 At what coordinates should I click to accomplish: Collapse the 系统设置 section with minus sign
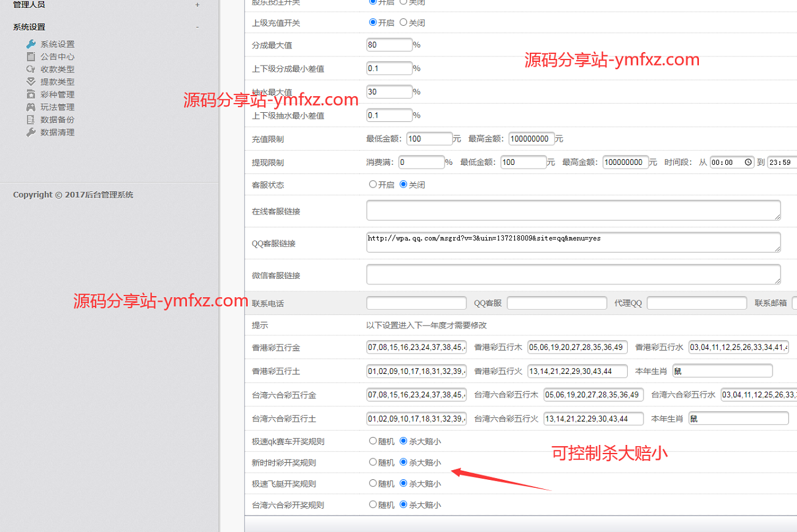point(197,27)
